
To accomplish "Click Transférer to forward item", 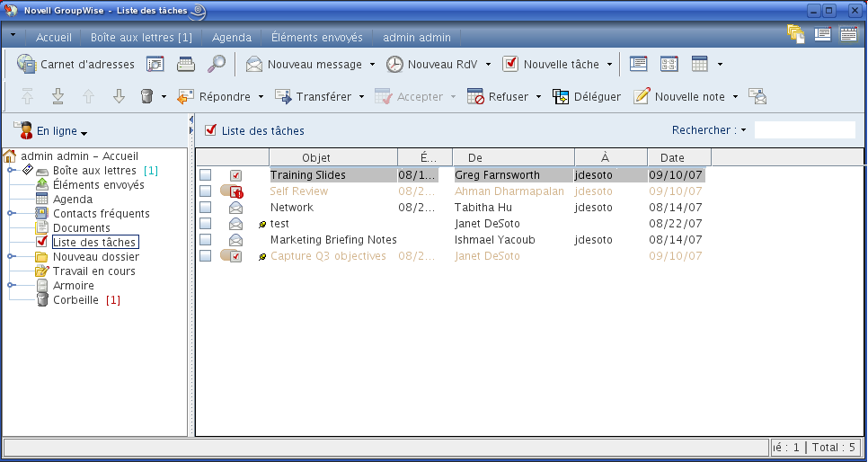I will tap(314, 96).
